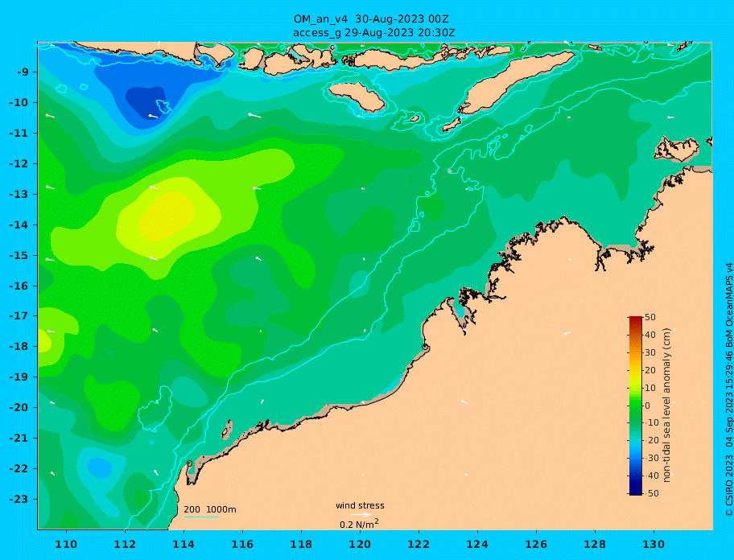Click latitude axis label -13
This screenshot has height=560, width=734.
pos(19,194)
